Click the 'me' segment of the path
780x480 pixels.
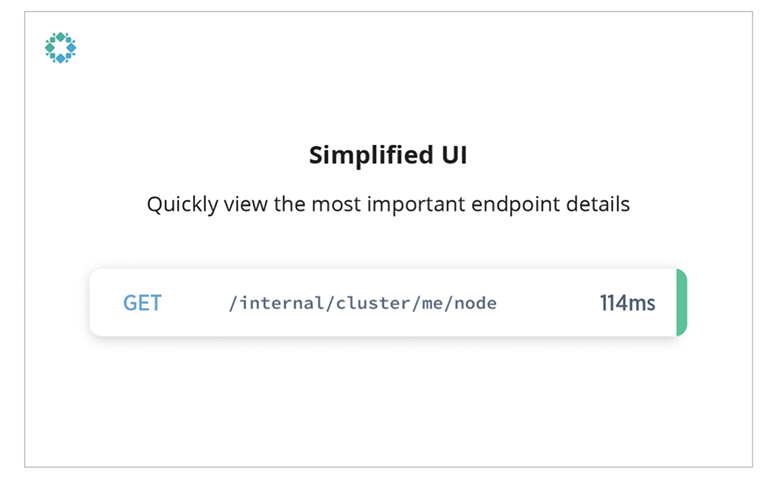click(432, 303)
